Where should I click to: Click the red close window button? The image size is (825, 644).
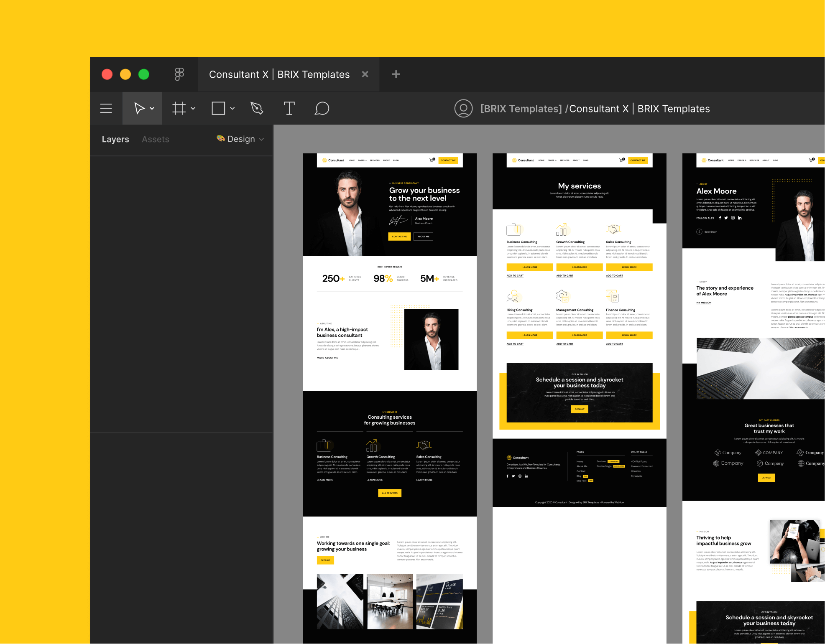[107, 74]
